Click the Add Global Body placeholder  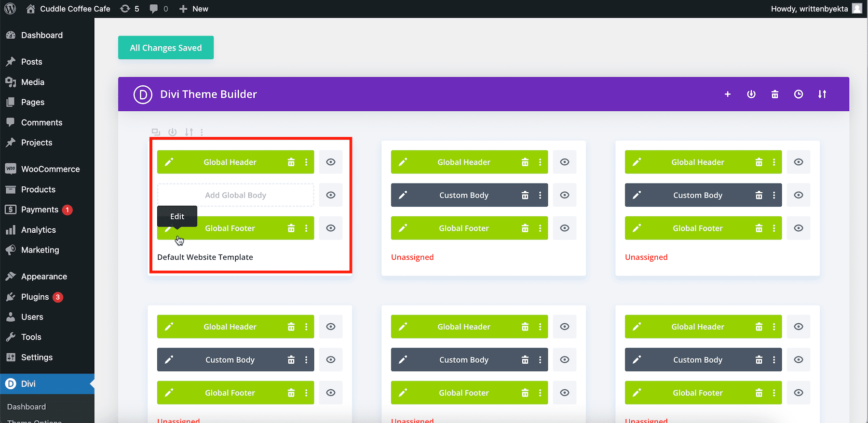(235, 195)
